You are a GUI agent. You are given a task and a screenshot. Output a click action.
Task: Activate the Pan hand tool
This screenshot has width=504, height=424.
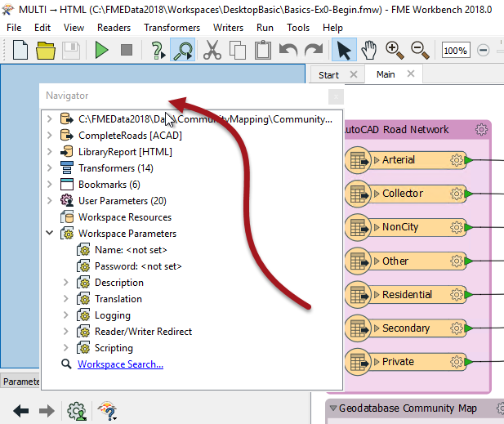pos(368,50)
